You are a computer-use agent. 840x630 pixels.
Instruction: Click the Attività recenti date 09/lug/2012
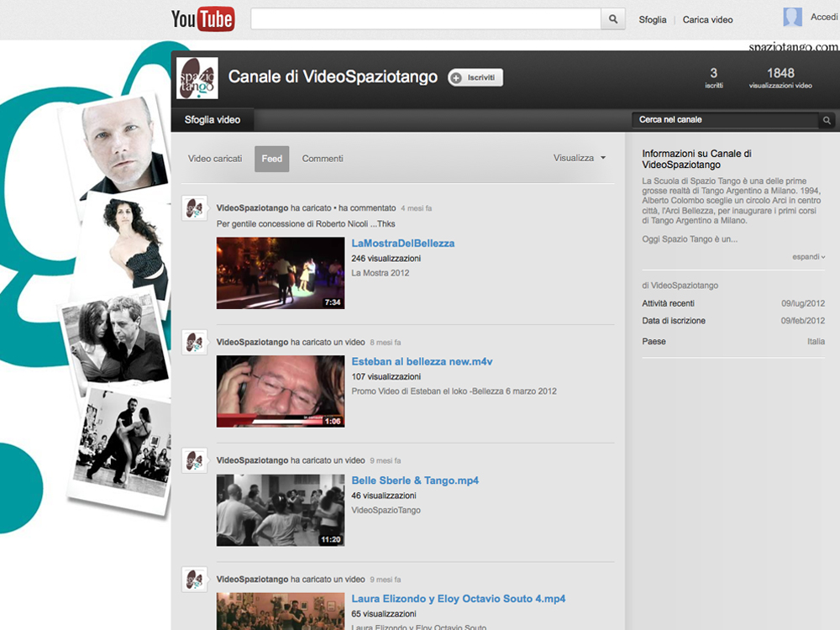point(803,304)
